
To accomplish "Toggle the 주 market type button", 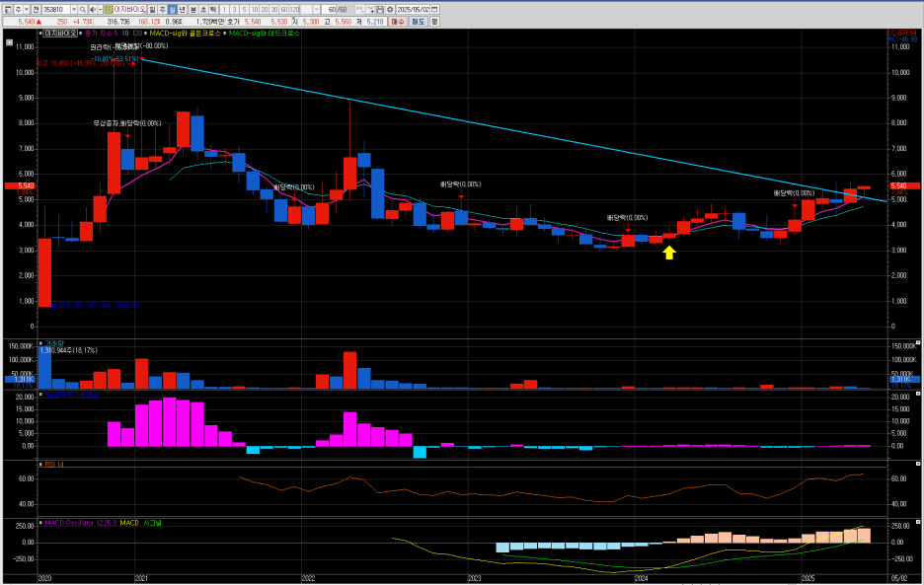I will coord(18,10).
